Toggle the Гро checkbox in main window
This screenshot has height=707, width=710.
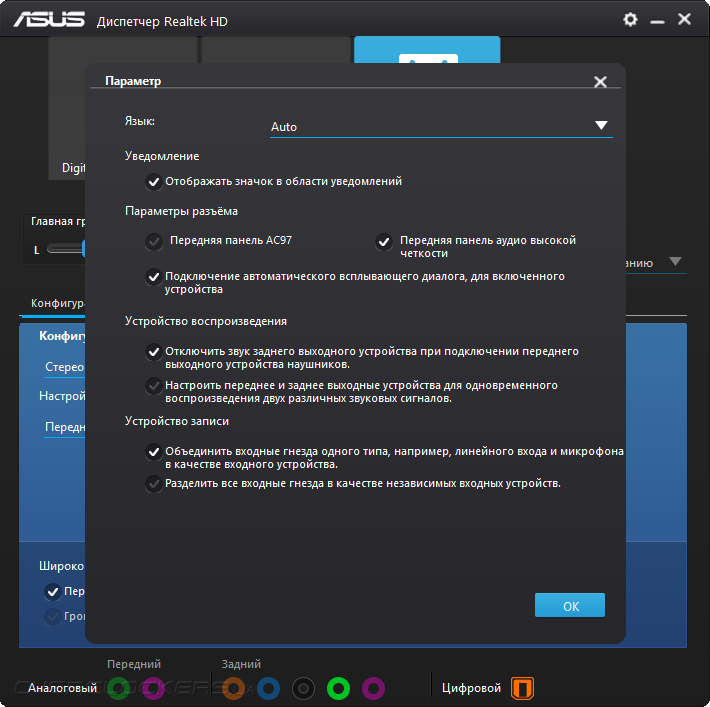click(x=53, y=617)
